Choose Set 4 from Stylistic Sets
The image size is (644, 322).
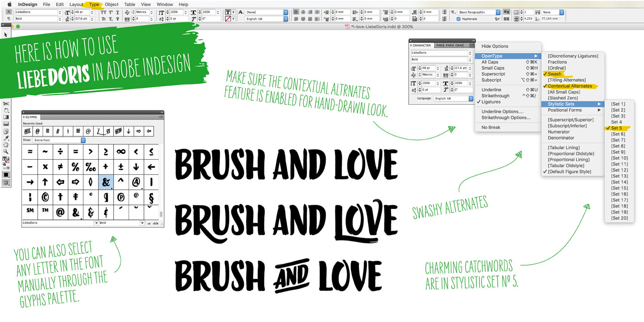616,122
